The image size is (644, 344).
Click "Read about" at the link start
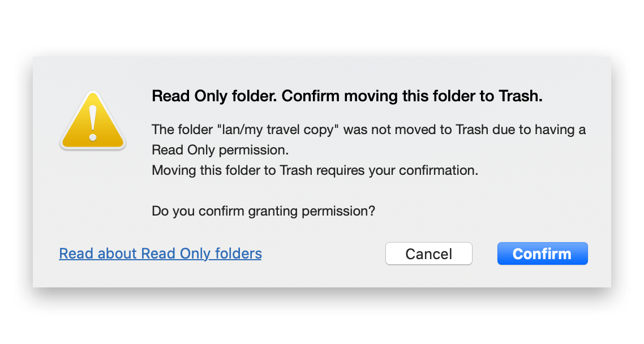[98, 253]
